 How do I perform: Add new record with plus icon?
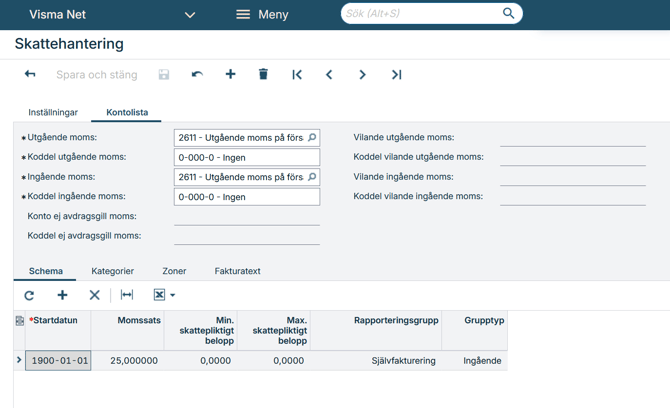(230, 75)
